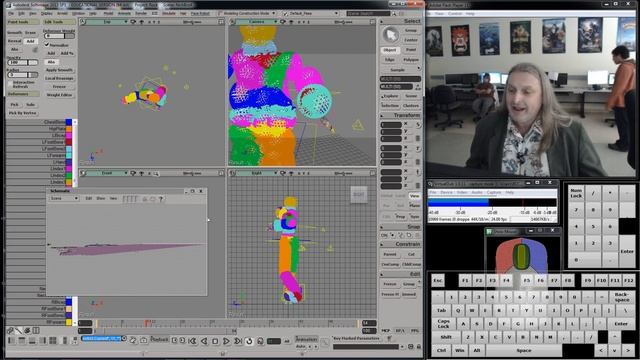
Task: Open the Render menu
Action: pyautogui.click(x=141, y=13)
